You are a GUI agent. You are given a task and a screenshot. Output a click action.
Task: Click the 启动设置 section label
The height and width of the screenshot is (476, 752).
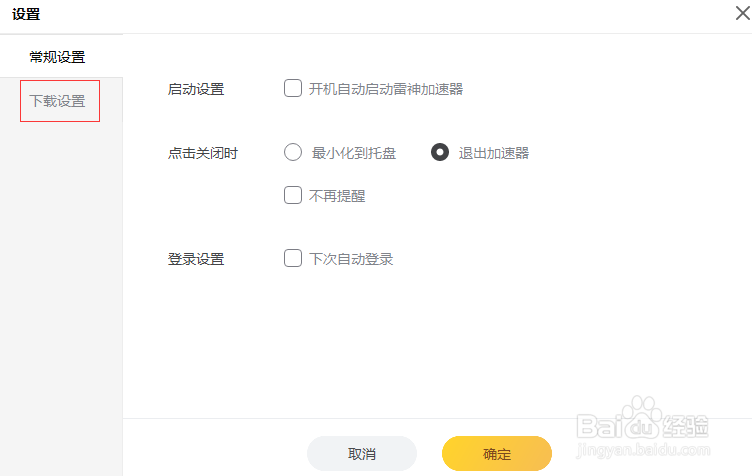click(196, 89)
